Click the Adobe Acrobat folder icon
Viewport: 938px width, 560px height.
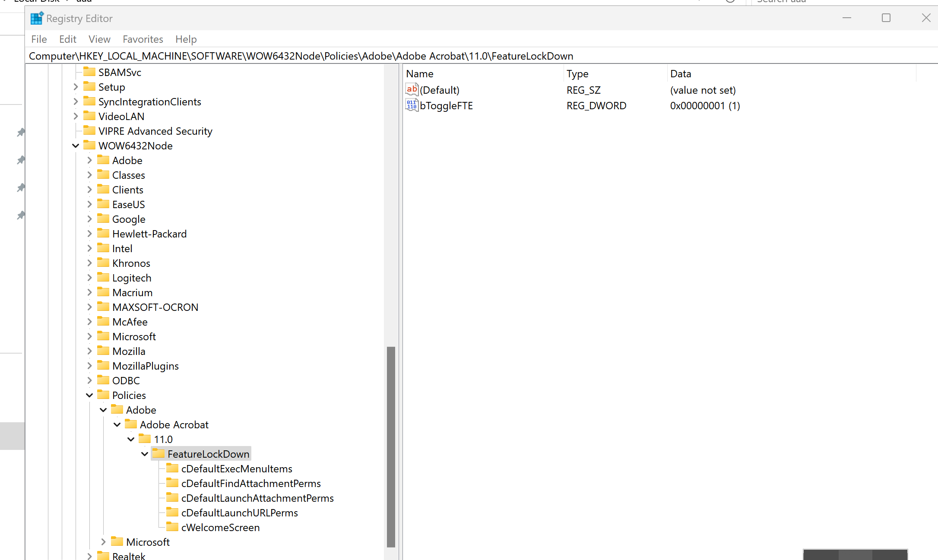(x=131, y=424)
